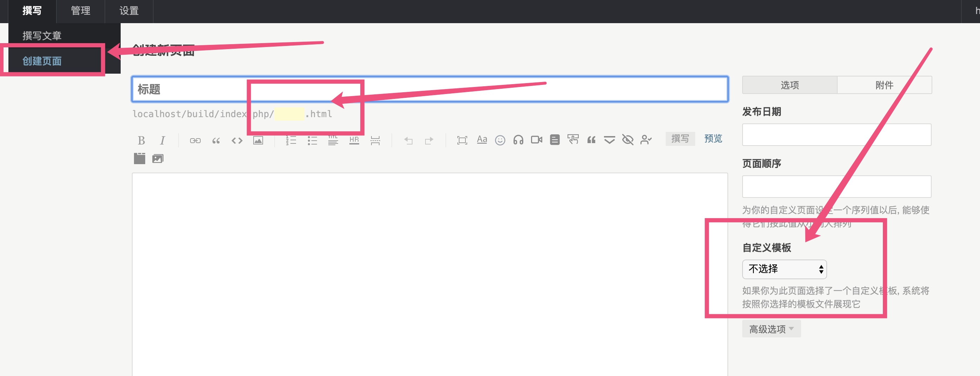The image size is (980, 376).
Task: Switch to 预览 preview mode
Action: coord(713,139)
